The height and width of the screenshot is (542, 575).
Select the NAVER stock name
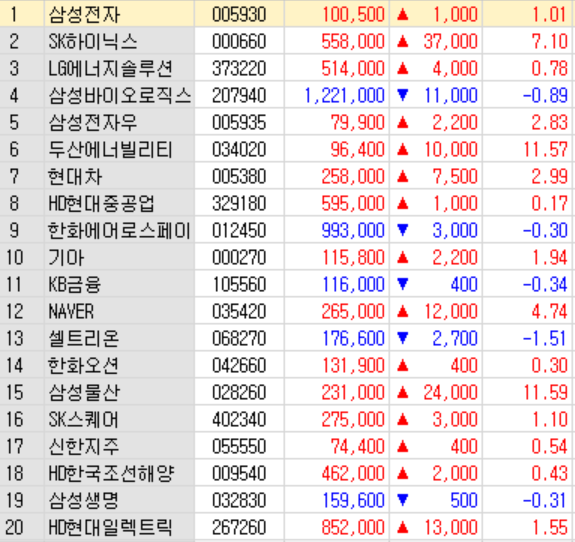point(71,312)
